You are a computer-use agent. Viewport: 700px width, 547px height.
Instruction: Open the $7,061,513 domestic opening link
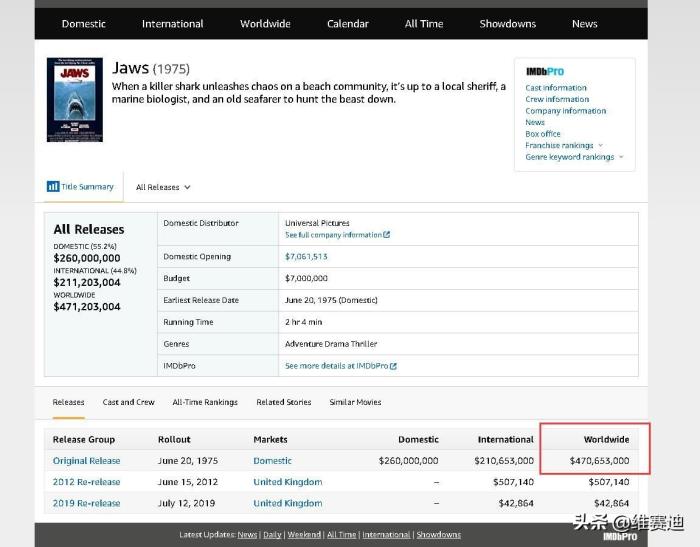point(306,257)
